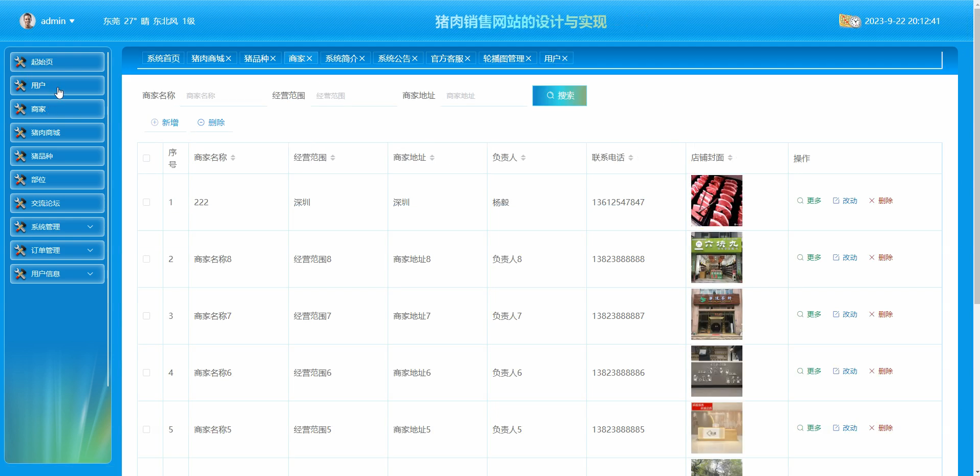This screenshot has height=476, width=980.
Task: Check the checkbox for 商家名称8 row
Action: (146, 259)
